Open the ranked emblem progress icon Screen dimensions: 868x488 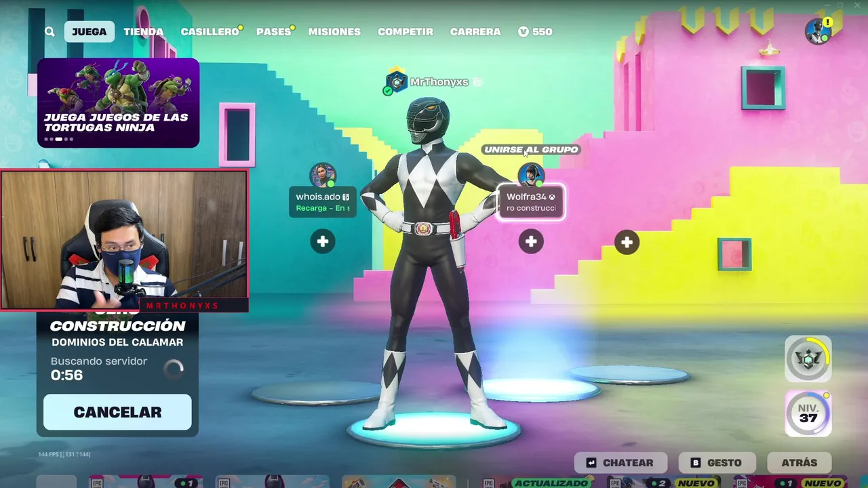pyautogui.click(x=808, y=359)
